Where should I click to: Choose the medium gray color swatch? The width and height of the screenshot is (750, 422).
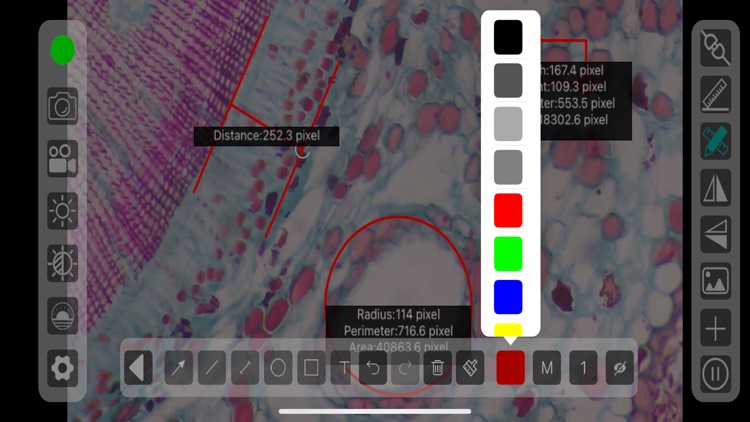(x=508, y=167)
